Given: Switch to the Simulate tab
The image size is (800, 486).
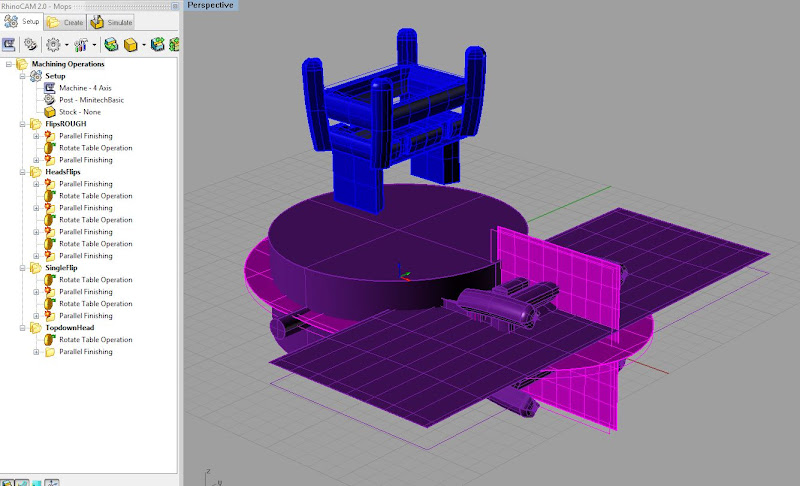Looking at the screenshot, I should click(x=111, y=21).
